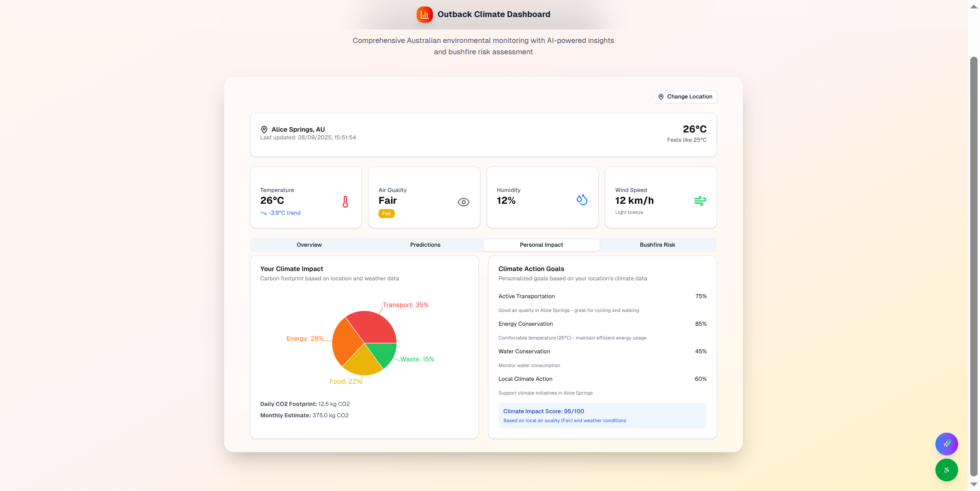
Task: Click the green wind icon
Action: [x=700, y=201]
